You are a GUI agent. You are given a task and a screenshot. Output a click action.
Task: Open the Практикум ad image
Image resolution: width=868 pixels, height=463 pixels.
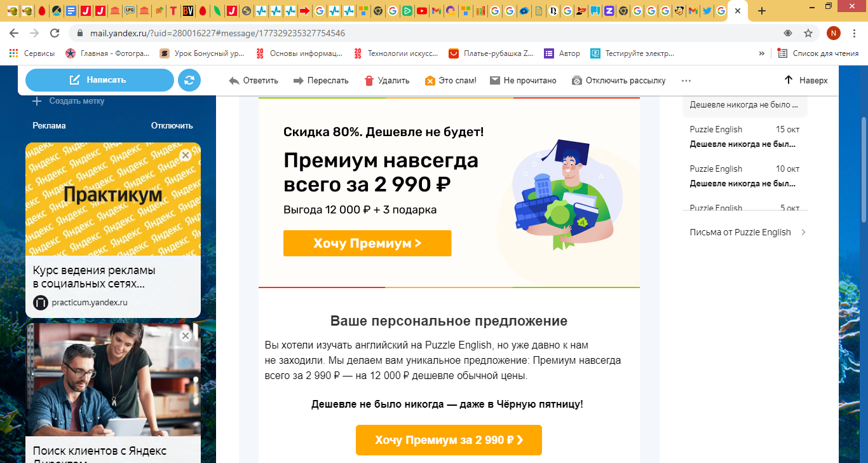click(113, 199)
